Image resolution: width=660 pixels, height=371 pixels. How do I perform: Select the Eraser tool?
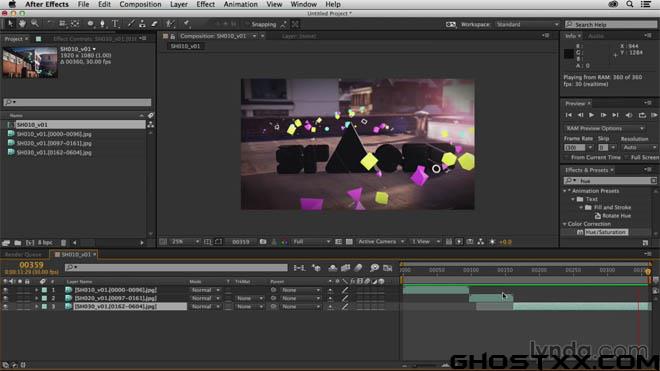tap(154, 24)
